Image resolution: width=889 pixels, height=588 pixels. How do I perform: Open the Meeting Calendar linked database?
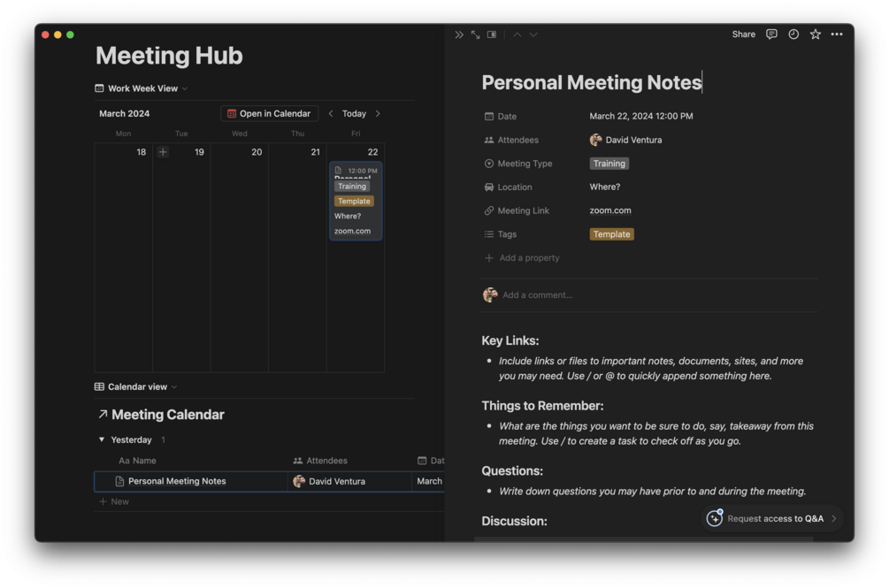pos(169,414)
